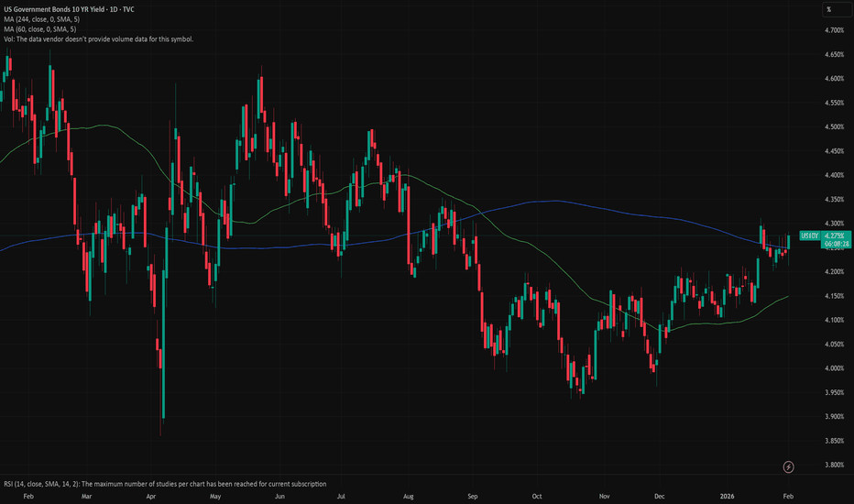Select the Apr marker on time axis
The height and width of the screenshot is (504, 854).
pyautogui.click(x=150, y=494)
